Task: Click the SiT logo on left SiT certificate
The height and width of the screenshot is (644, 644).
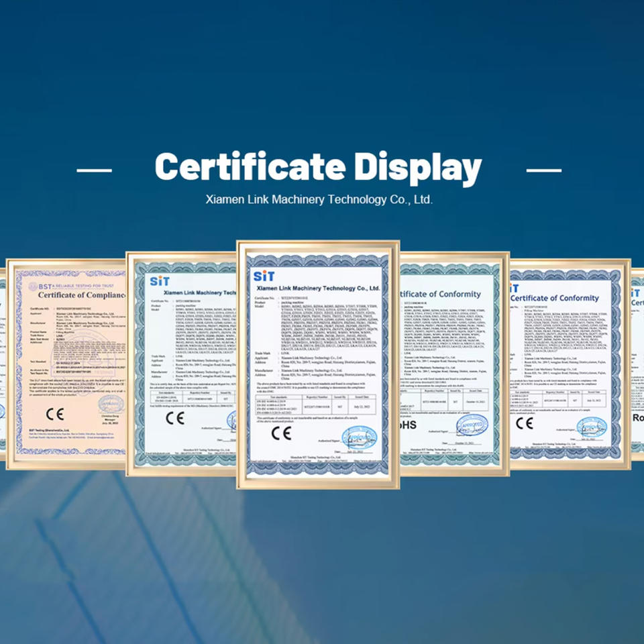Action: point(160,281)
